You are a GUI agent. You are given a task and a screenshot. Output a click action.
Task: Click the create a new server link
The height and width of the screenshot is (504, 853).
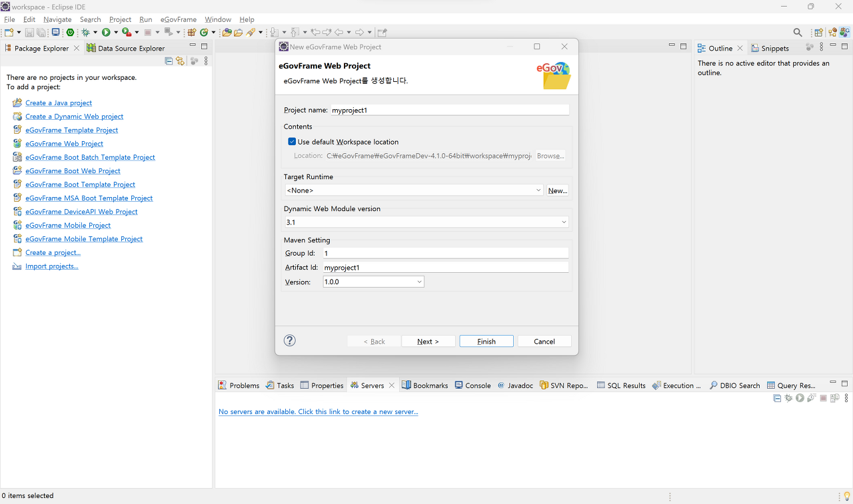click(x=319, y=411)
